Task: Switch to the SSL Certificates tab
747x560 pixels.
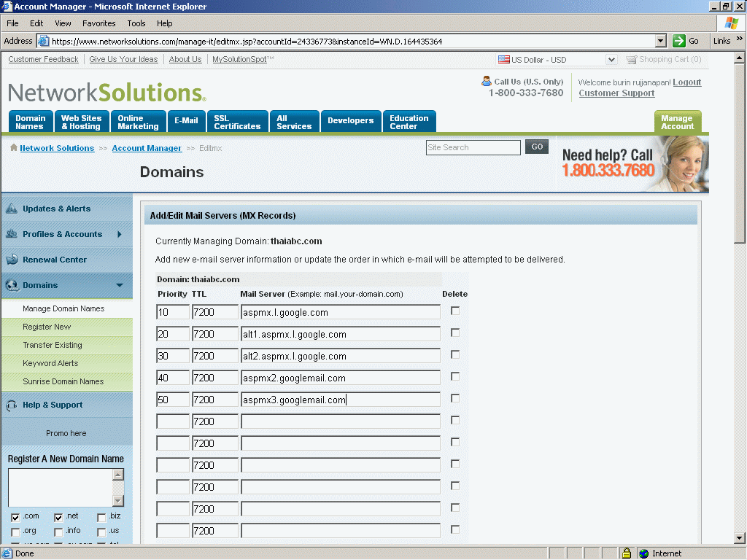Action: tap(237, 122)
